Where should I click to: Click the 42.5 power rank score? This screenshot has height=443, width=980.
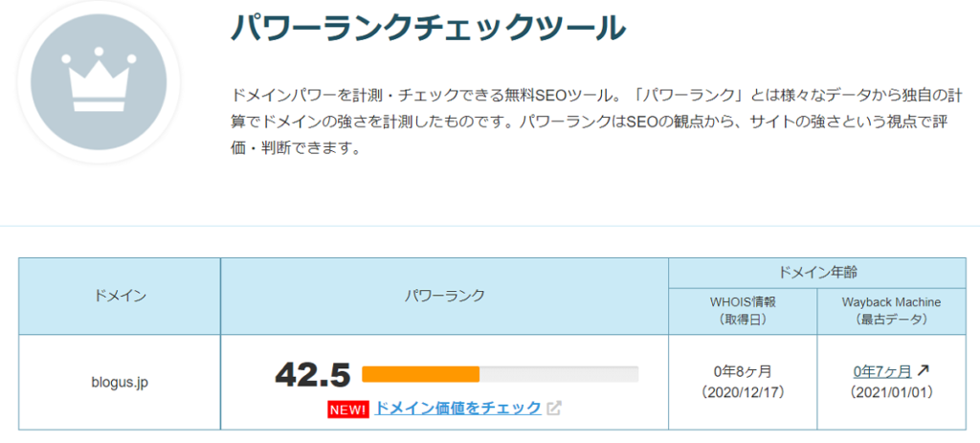point(313,374)
